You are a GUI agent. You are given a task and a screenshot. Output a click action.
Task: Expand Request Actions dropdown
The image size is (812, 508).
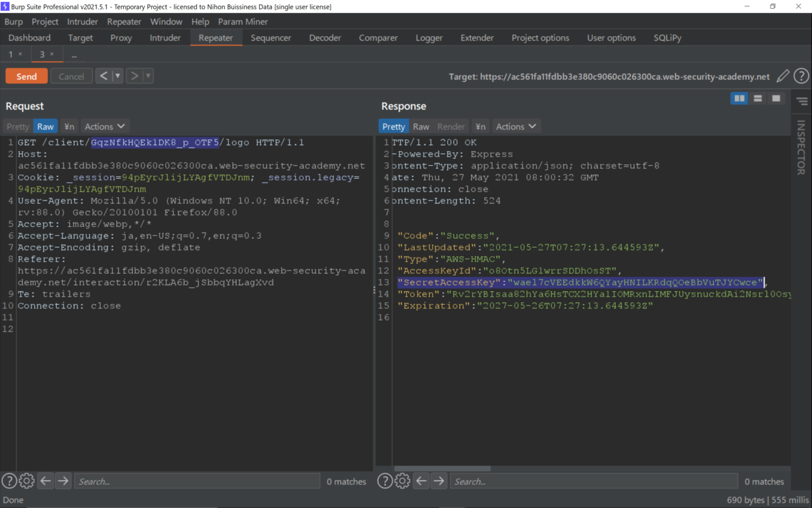tap(105, 127)
